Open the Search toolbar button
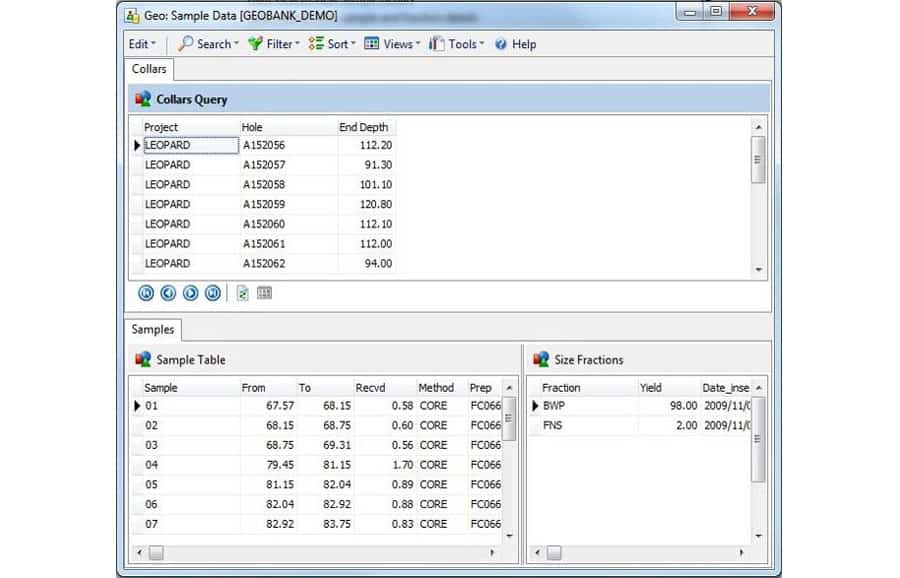 coord(208,44)
